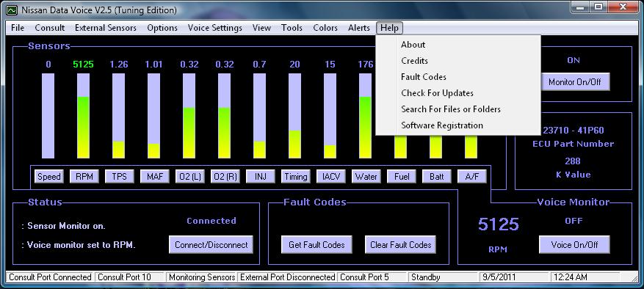Click Clear Fault Codes button
This screenshot has width=644, height=289.
(400, 245)
